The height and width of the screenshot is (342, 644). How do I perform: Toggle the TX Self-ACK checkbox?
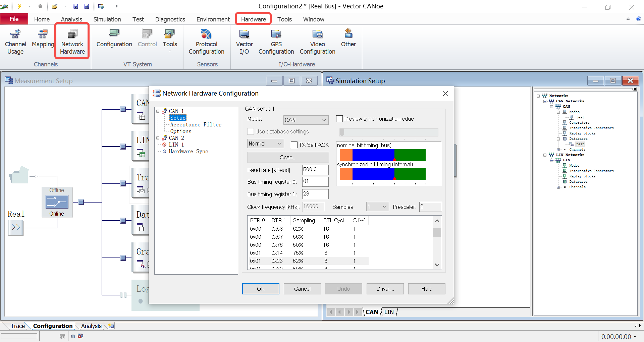click(x=294, y=145)
